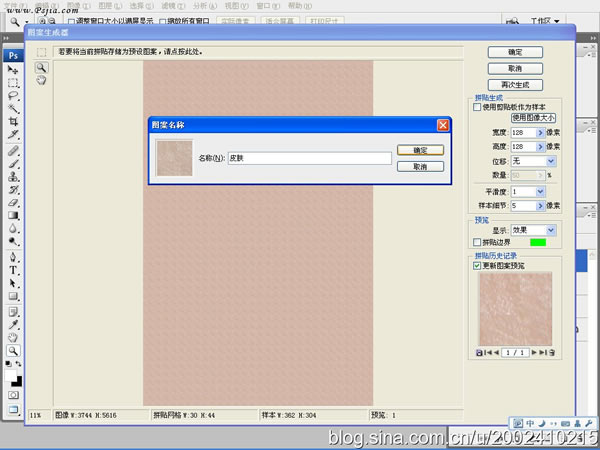
Task: Click 再次生成 generate again button
Action: pyautogui.click(x=515, y=85)
